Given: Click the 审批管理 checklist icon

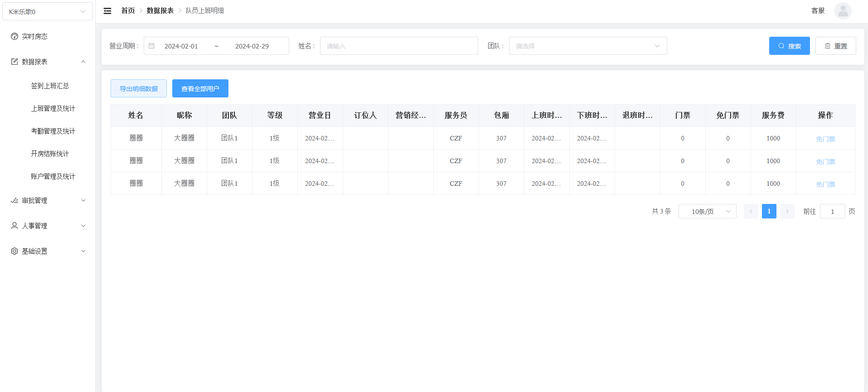Looking at the screenshot, I should coord(15,200).
